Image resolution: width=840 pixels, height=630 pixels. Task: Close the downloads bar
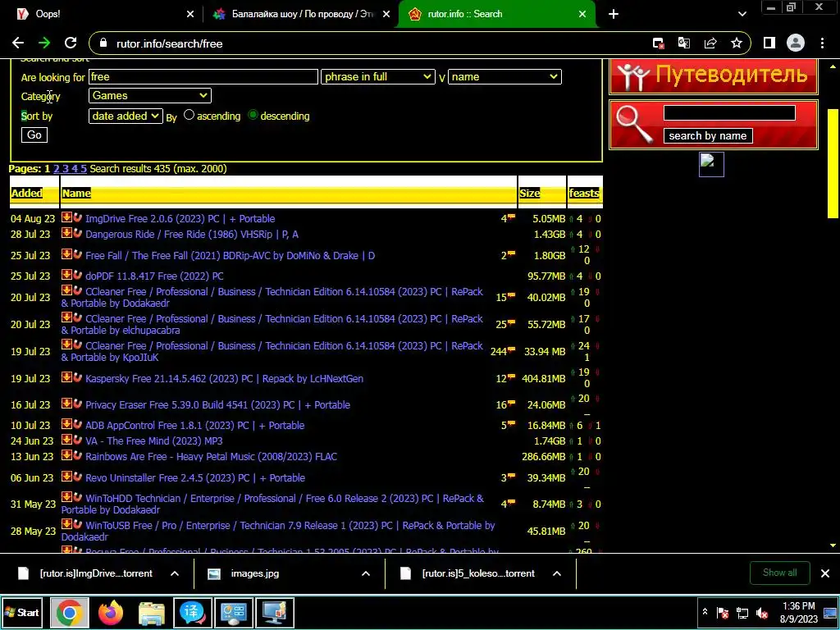[x=825, y=573]
